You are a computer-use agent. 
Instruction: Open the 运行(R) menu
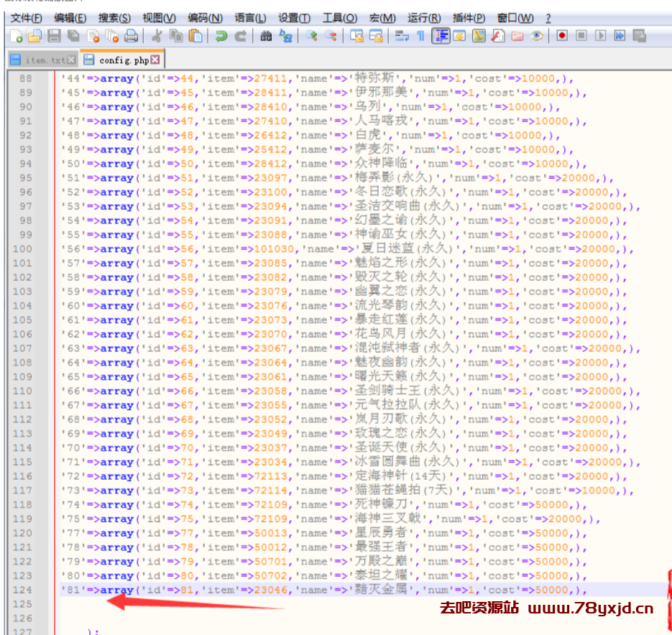coord(424,18)
